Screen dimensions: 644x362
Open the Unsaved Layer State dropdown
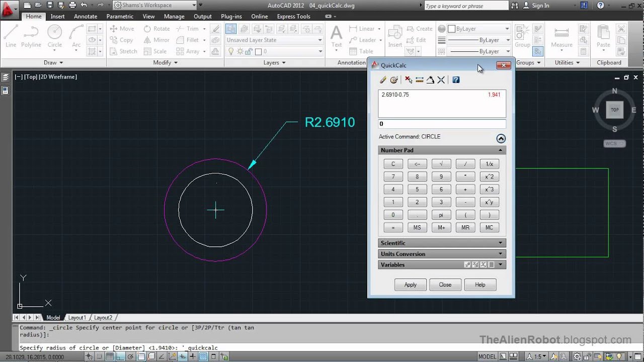click(x=319, y=40)
